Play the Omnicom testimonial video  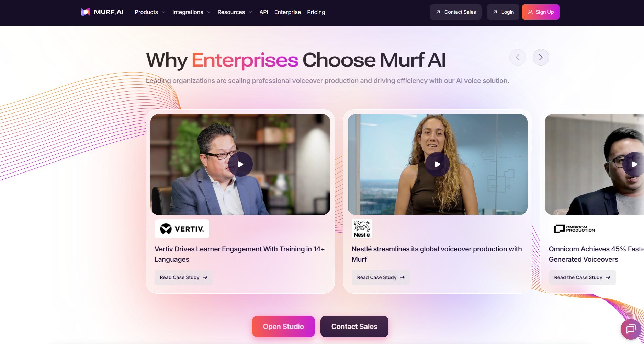[634, 164]
